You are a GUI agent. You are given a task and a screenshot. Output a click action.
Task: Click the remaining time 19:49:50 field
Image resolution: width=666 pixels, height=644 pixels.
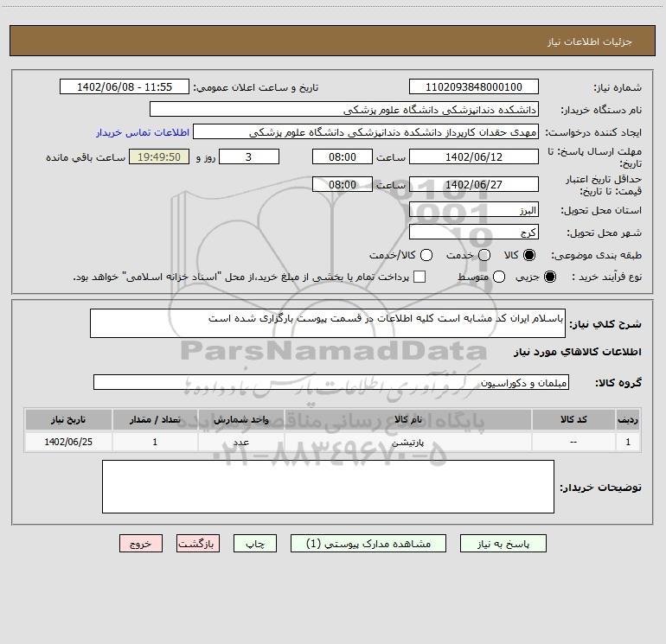click(159, 156)
